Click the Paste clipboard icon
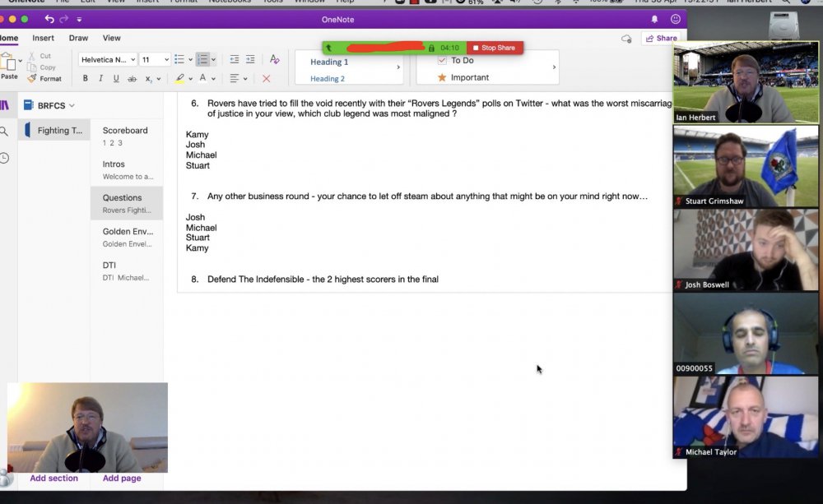Image resolution: width=823 pixels, height=504 pixels. click(x=8, y=62)
